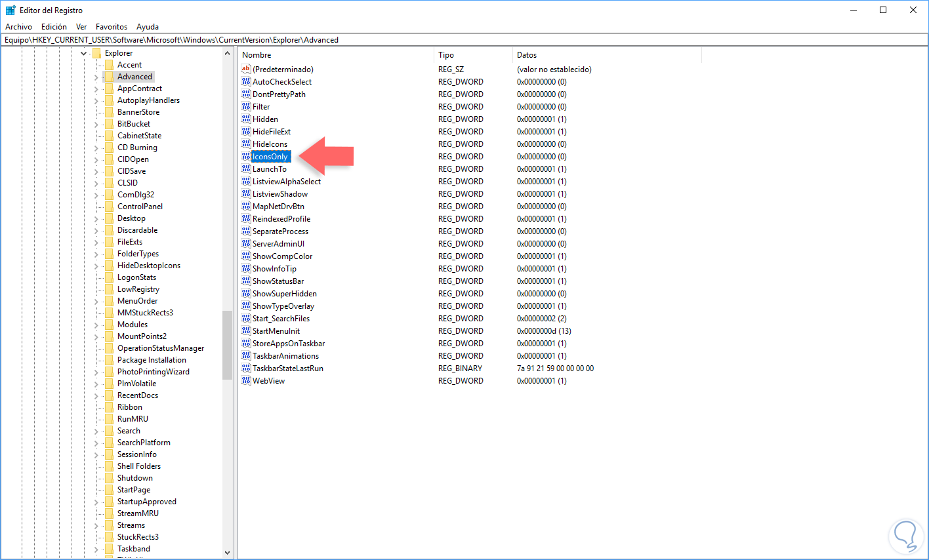Select the CabinetState key
This screenshot has height=560, width=929.
[139, 136]
